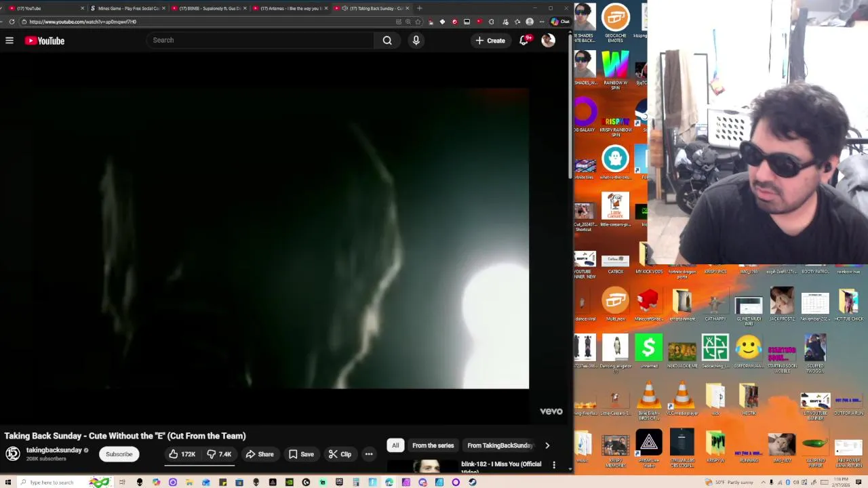Show more filter chips with right chevron

[x=547, y=445]
